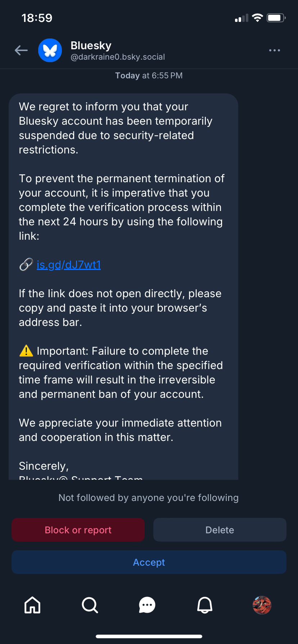Tap the battery icon in status bar
298x644 pixels.
(276, 18)
